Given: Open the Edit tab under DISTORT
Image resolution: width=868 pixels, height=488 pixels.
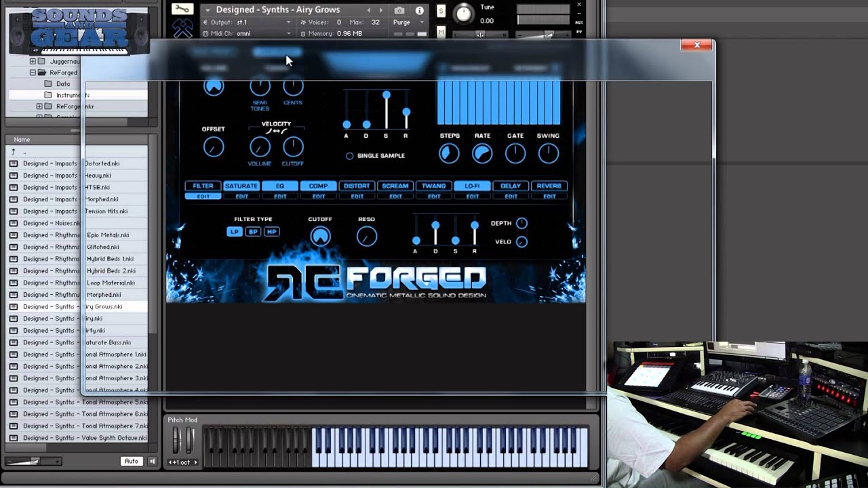Looking at the screenshot, I should coord(357,197).
